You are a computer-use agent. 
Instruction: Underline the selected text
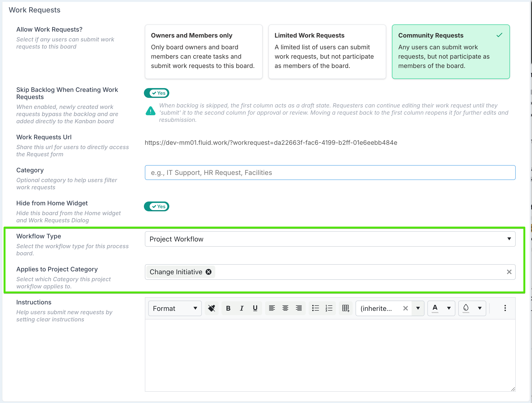tap(255, 308)
